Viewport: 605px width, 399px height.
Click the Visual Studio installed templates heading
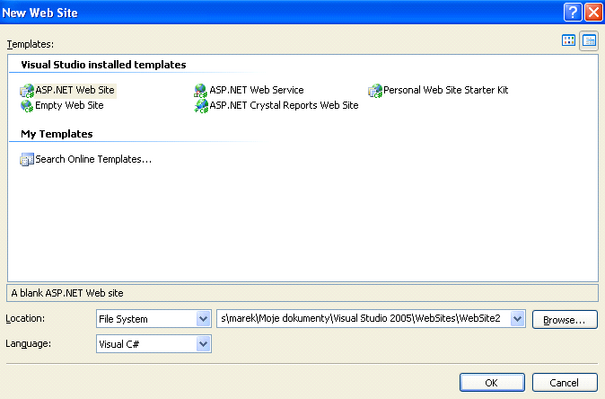103,65
